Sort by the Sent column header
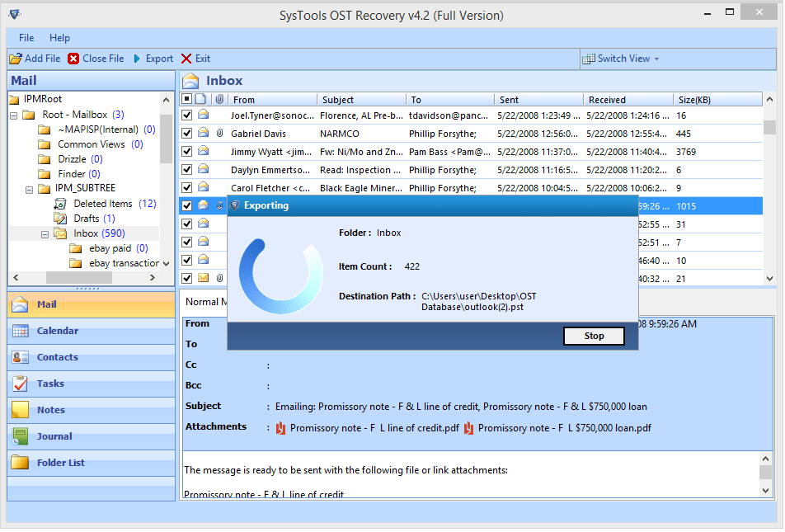 pyautogui.click(x=539, y=100)
